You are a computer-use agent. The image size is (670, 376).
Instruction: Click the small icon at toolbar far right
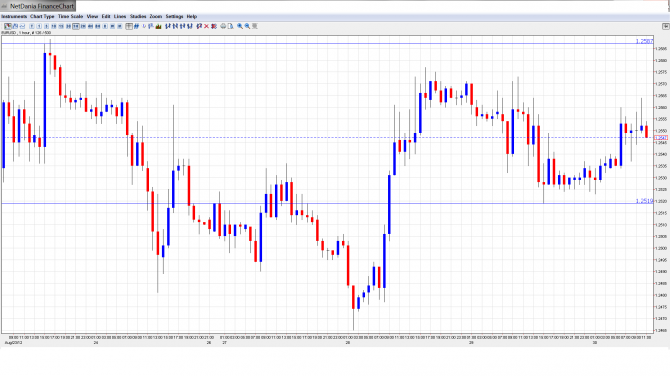[x=665, y=26]
